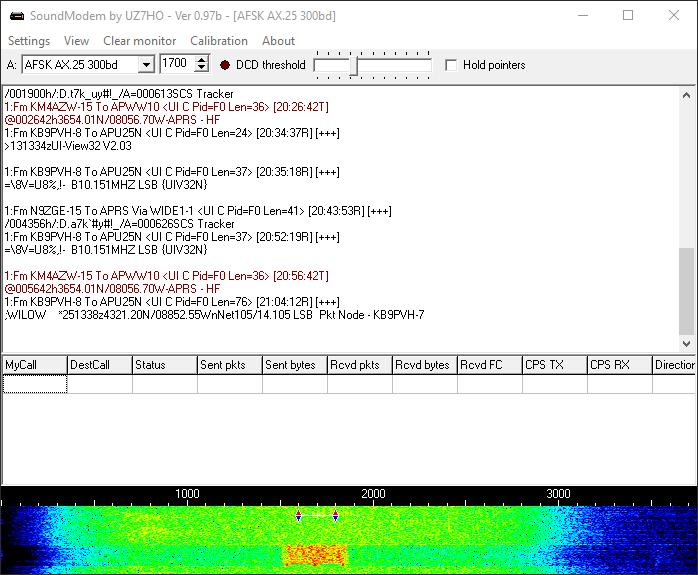698x575 pixels.
Task: Click the DestCall column header
Action: [100, 365]
